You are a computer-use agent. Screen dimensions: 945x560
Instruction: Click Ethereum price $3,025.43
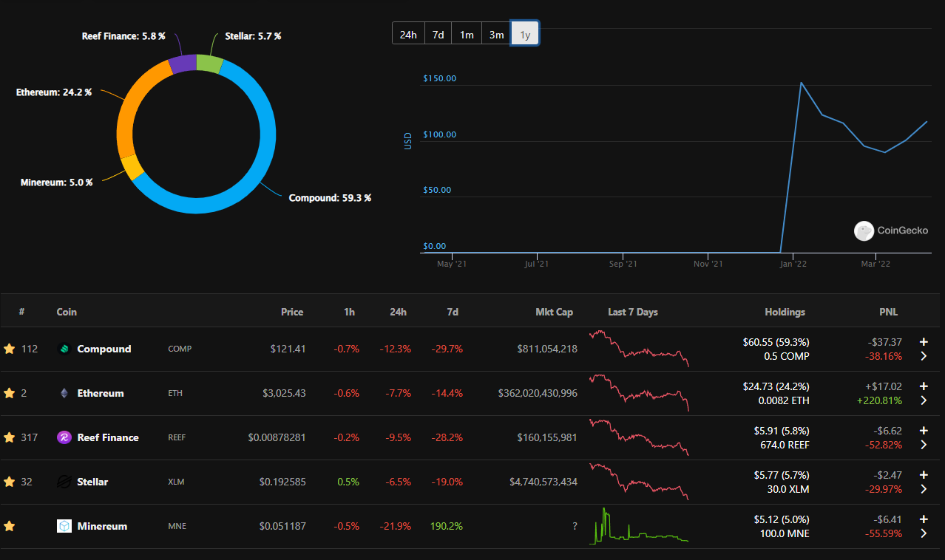pyautogui.click(x=284, y=393)
